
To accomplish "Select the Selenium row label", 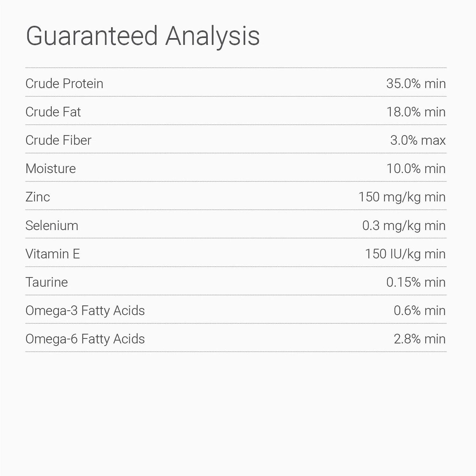I will [x=52, y=226].
